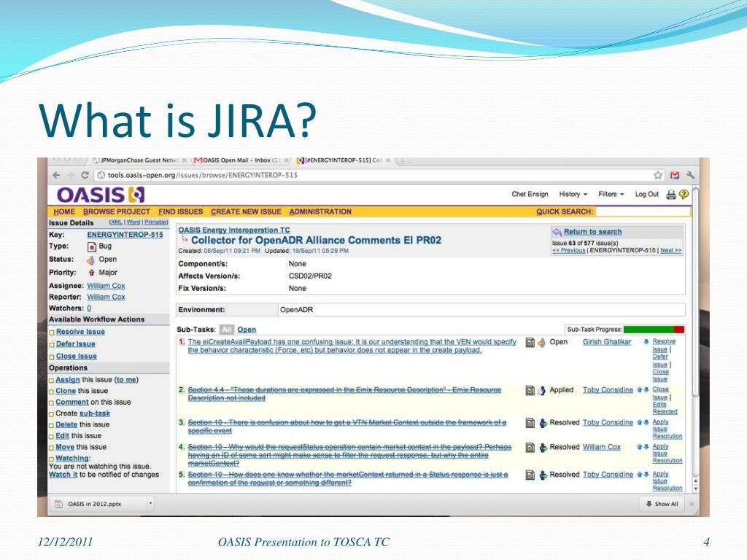This screenshot has height=560, width=747.
Task: Click the Applied status icon on sub-task 2
Action: [x=542, y=391]
